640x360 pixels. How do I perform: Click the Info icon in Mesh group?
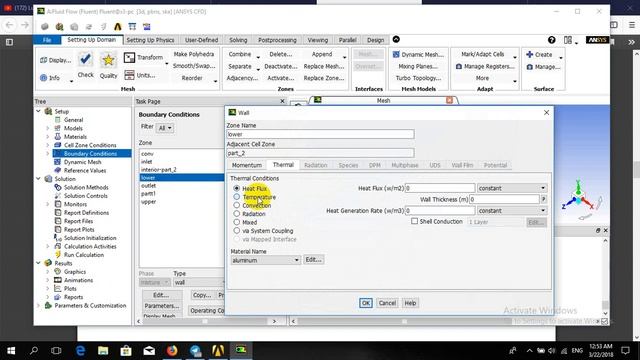coord(44,78)
